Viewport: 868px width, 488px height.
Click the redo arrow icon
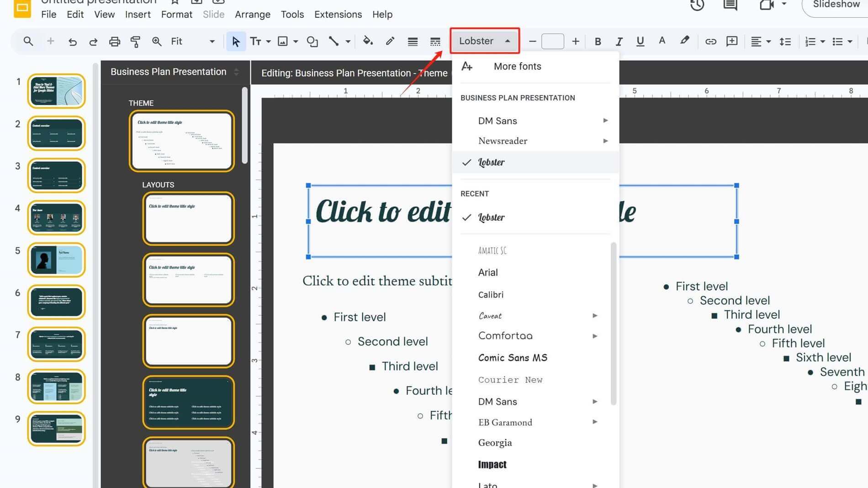coord(93,42)
